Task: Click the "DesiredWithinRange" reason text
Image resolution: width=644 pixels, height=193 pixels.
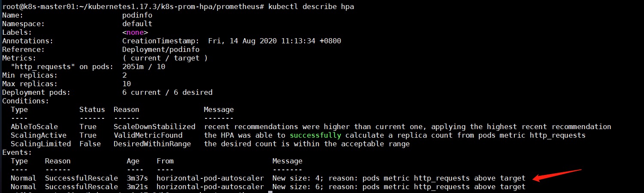Action: [152, 144]
